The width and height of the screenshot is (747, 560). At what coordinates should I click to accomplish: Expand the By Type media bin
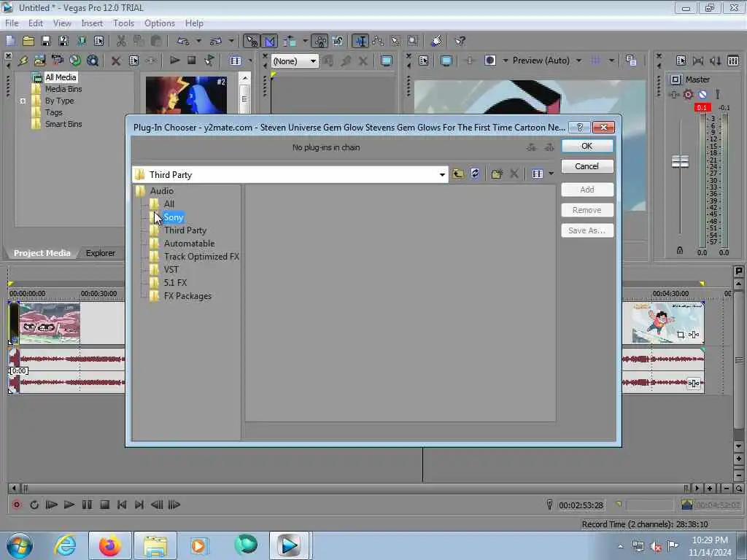pos(23,101)
